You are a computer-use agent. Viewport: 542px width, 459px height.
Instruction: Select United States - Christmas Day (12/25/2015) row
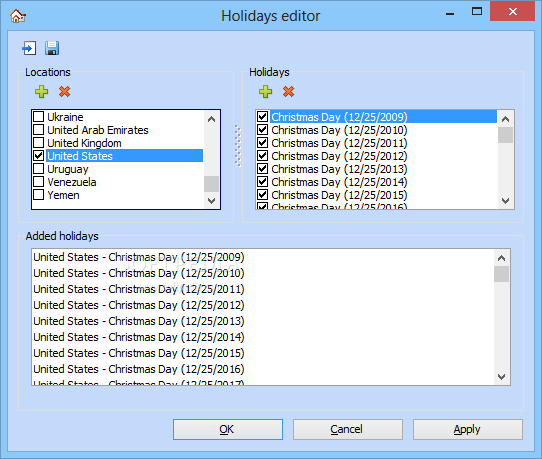click(x=263, y=353)
